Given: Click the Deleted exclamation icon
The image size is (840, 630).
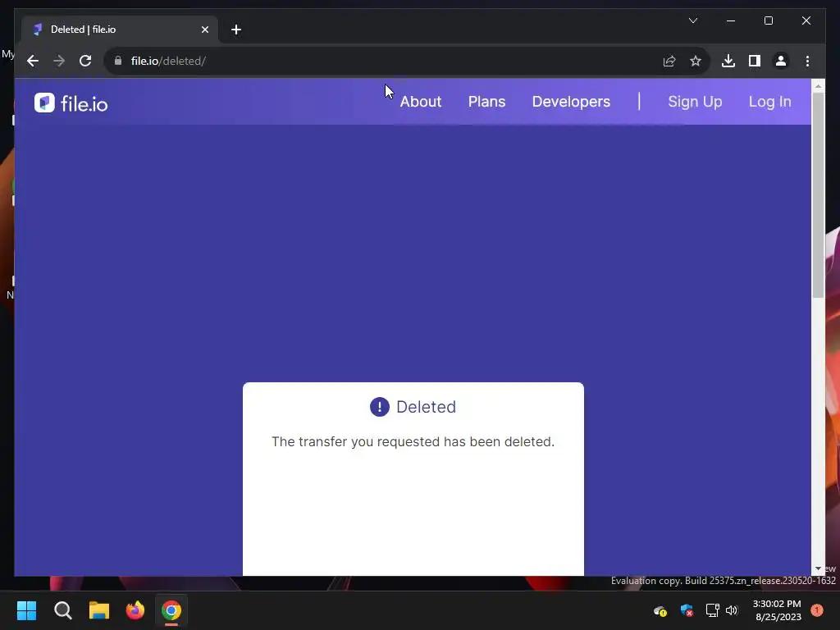Looking at the screenshot, I should [x=380, y=407].
